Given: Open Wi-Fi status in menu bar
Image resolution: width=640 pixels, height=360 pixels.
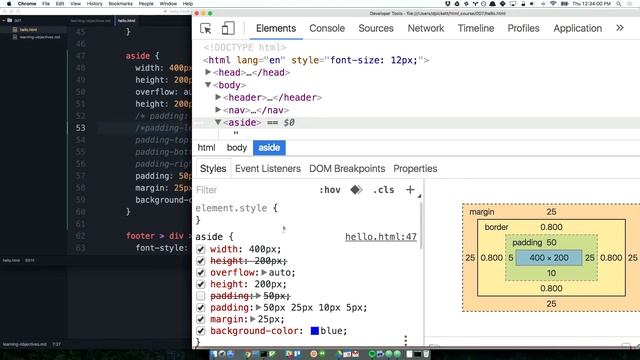Looking at the screenshot, I should point(553,4).
